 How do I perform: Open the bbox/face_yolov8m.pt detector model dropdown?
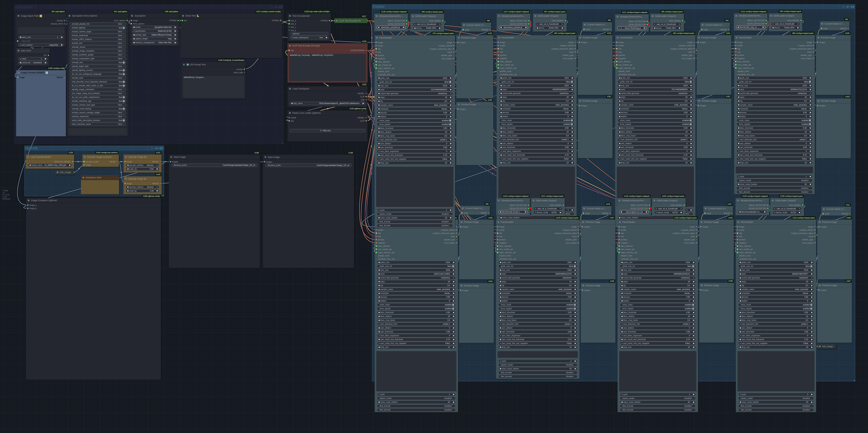(x=391, y=28)
